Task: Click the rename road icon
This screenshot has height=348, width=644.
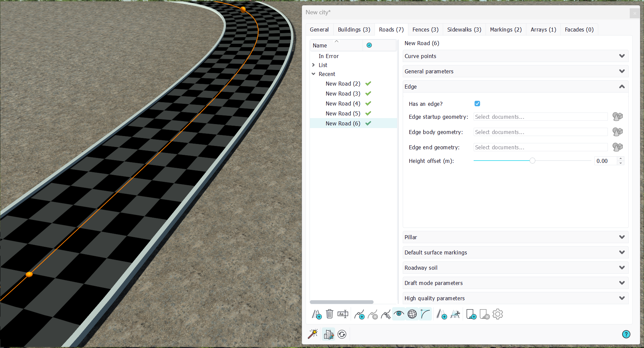Action: (343, 314)
